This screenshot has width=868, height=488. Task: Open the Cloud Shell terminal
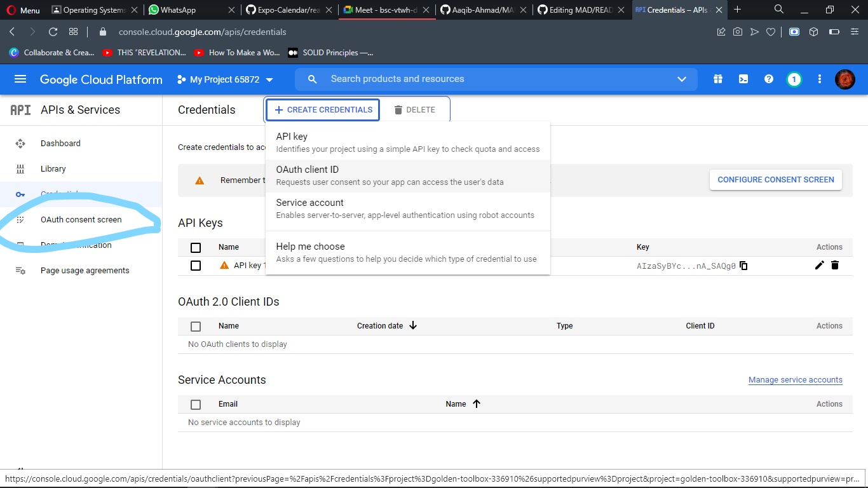coord(743,79)
